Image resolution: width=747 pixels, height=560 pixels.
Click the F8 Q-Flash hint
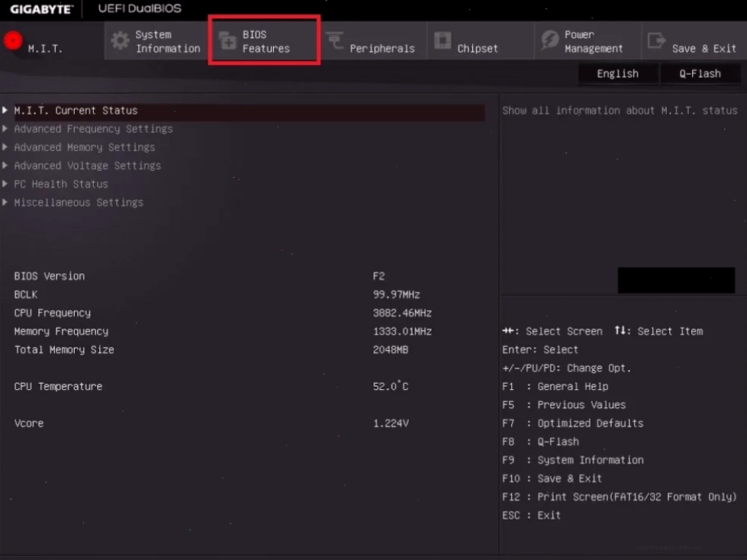click(541, 442)
